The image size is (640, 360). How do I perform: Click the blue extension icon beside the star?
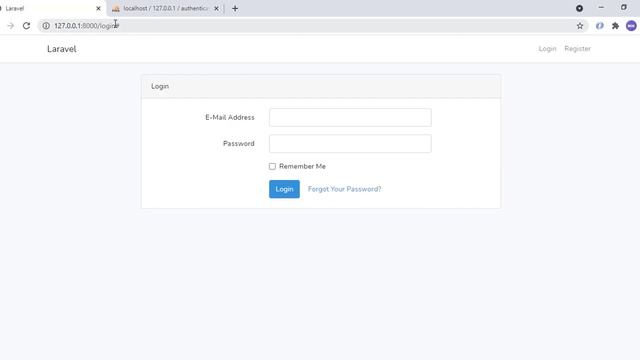600,26
